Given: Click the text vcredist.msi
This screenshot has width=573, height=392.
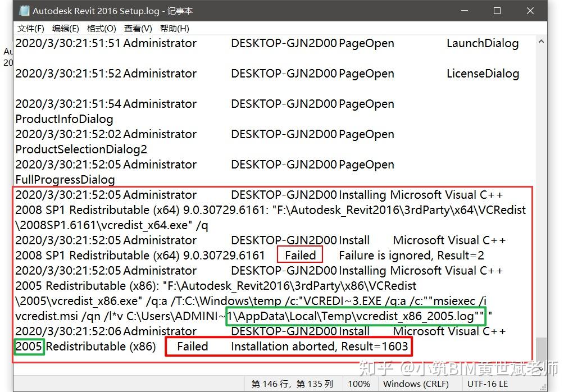Looking at the screenshot, I should (47, 316).
